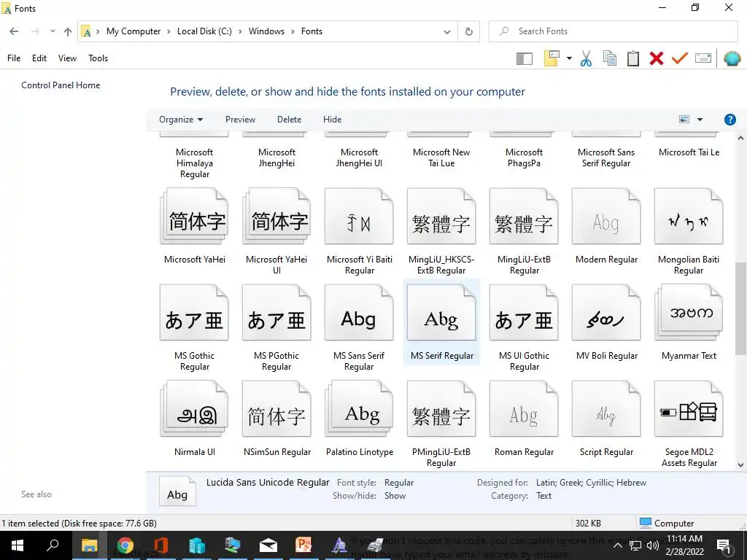Click Local Disk (C:) breadcrumb

tap(204, 31)
